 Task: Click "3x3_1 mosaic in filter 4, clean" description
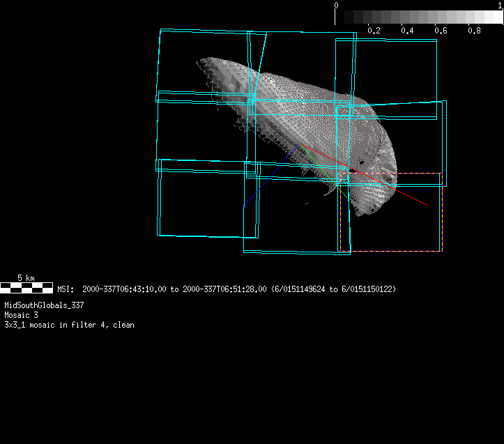pyautogui.click(x=69, y=325)
